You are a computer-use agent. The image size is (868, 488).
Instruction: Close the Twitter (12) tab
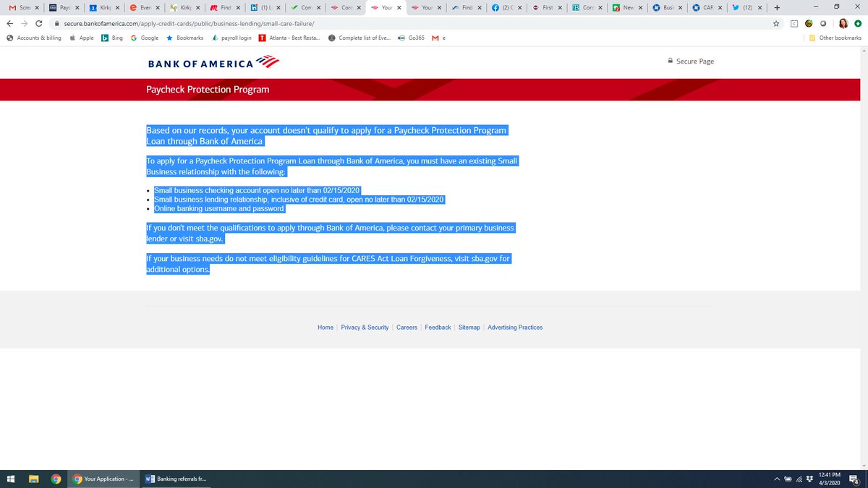759,8
